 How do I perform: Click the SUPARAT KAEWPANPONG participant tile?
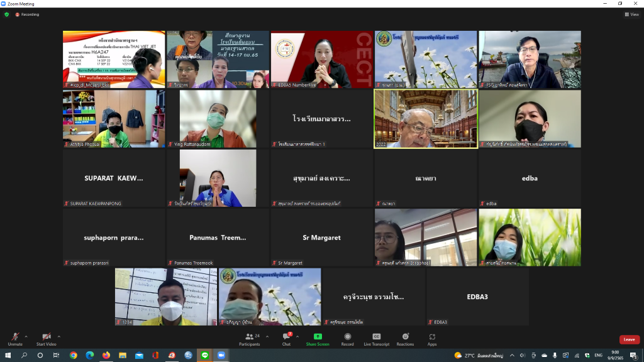[x=114, y=178]
